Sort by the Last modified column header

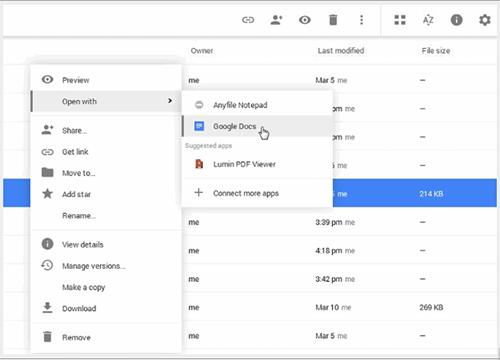click(341, 51)
